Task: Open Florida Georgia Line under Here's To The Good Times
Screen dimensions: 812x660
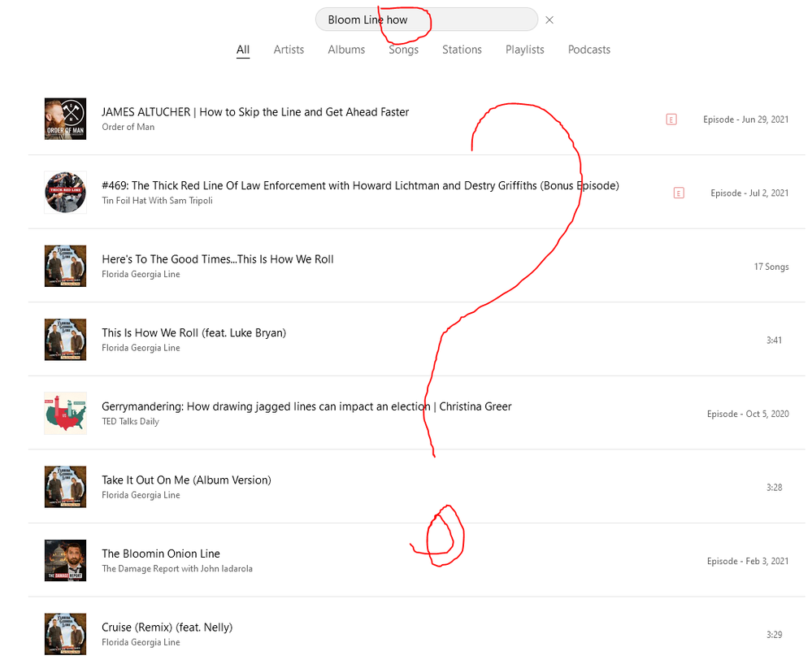Action: coord(141,274)
